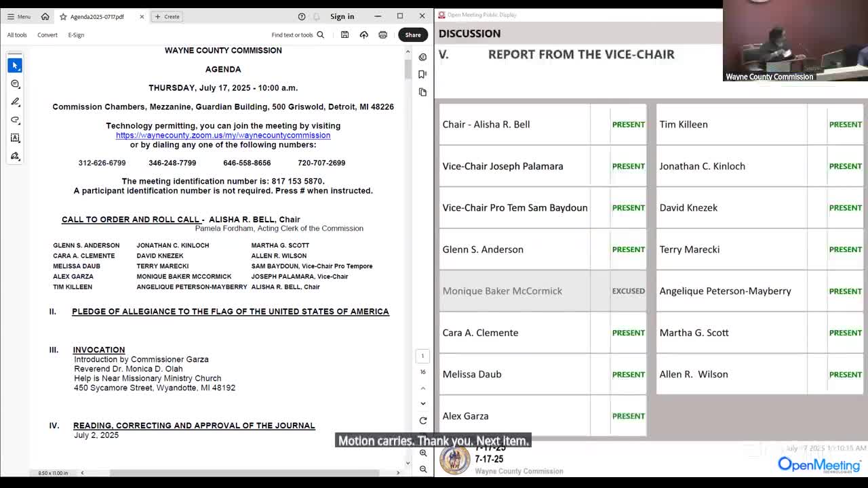Click the 'Tim Killeen' row
The width and height of the screenshot is (868, 488).
point(759,124)
